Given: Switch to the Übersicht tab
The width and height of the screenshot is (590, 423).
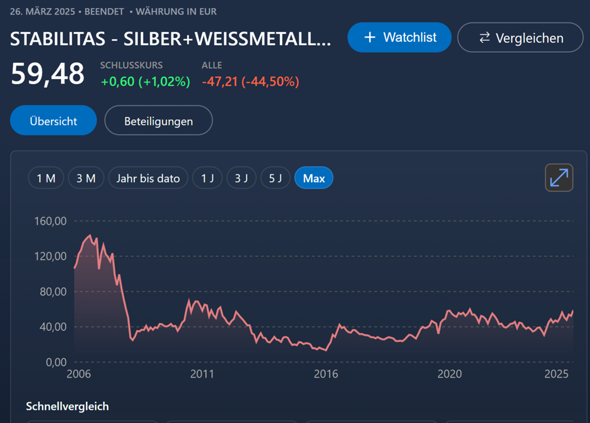Looking at the screenshot, I should click(53, 120).
